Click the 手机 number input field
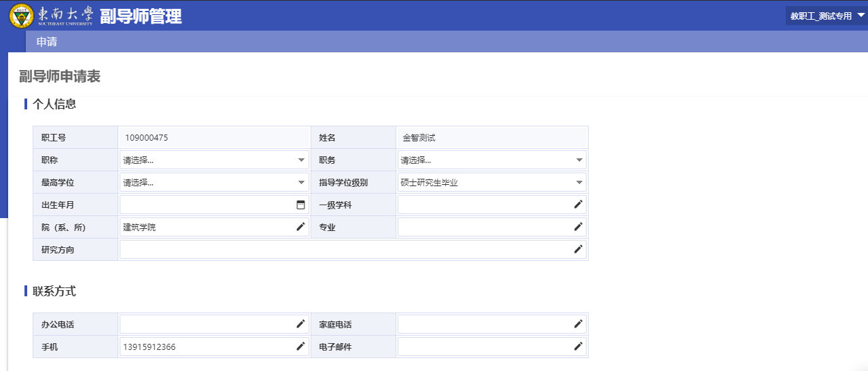This screenshot has height=371, width=868. (204, 347)
